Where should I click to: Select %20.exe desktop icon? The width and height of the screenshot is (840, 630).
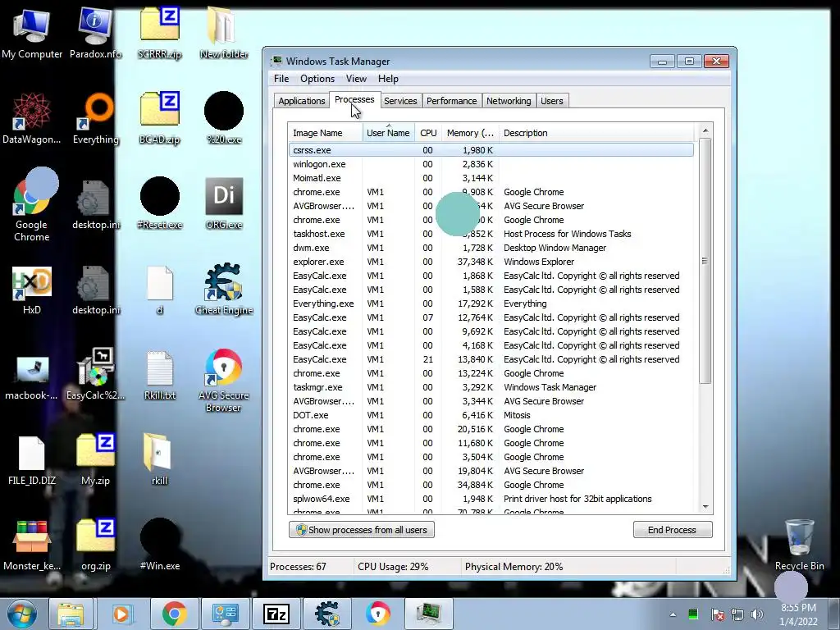pos(224,118)
